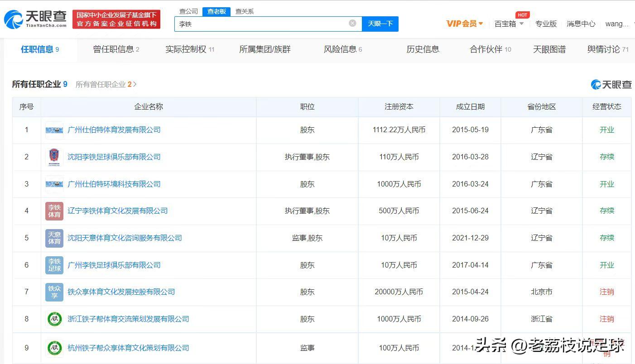This screenshot has width=635, height=364.
Task: Expand 所有曾任职企业 via its chevron
Action: click(x=135, y=84)
